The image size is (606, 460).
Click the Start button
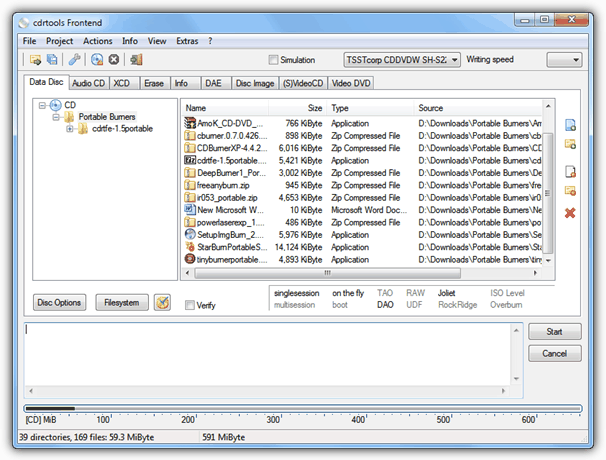click(x=555, y=332)
